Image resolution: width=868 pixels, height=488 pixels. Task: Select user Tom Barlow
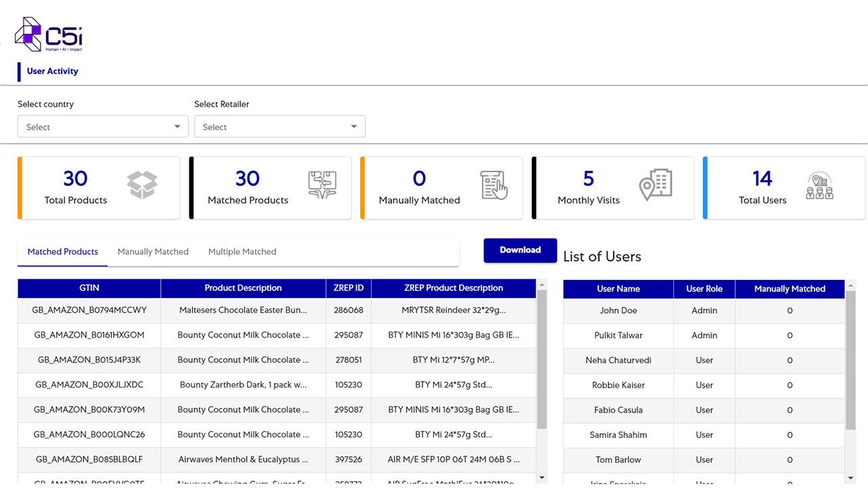(618, 460)
